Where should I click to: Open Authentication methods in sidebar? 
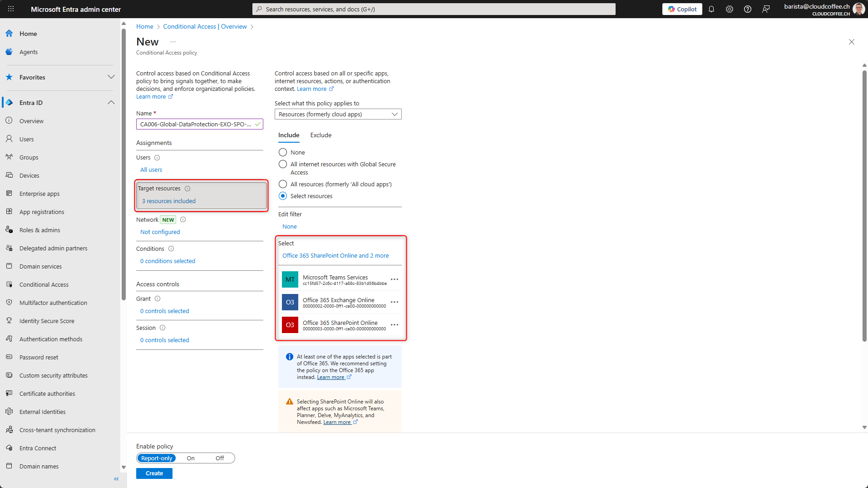[51, 339]
